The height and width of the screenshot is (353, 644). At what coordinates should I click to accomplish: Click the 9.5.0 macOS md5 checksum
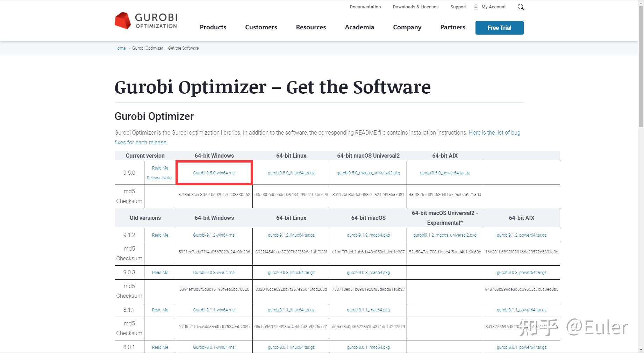point(368,195)
